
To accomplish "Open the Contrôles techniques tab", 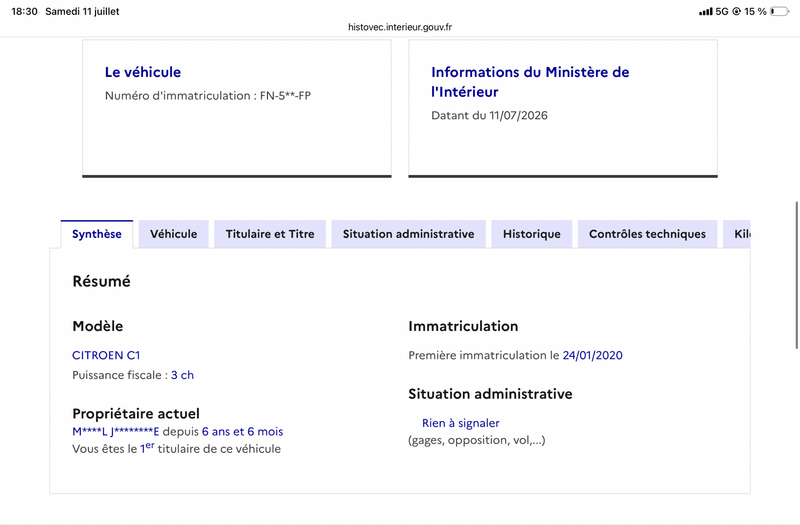I will coord(647,234).
